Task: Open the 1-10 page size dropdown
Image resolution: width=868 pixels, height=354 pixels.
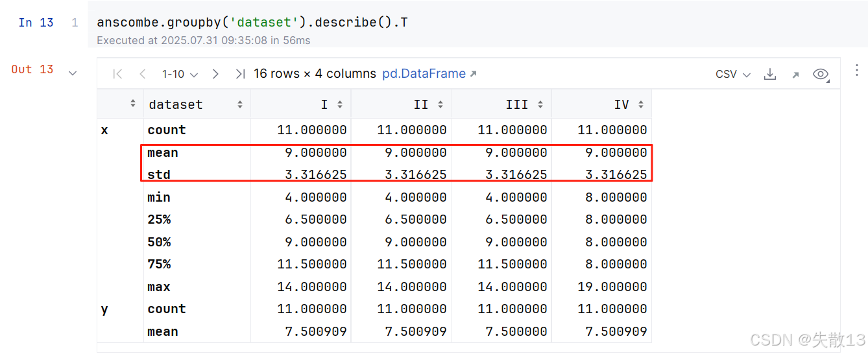Action: 180,74
